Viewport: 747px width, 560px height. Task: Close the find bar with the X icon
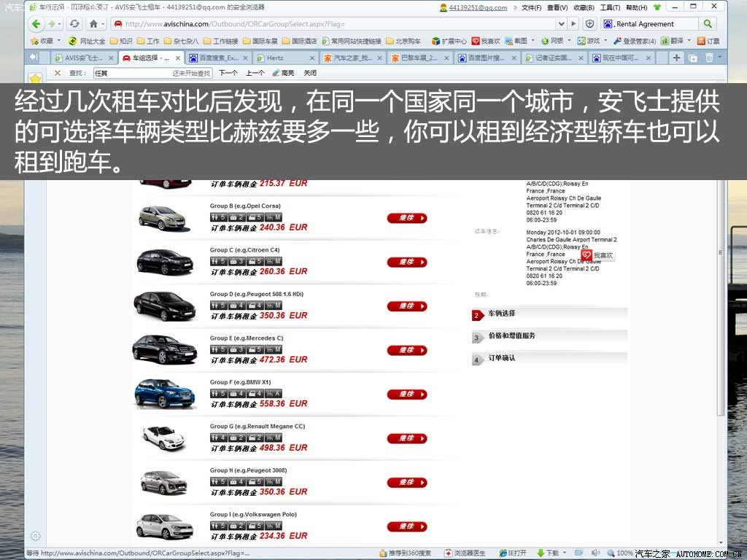click(x=57, y=73)
